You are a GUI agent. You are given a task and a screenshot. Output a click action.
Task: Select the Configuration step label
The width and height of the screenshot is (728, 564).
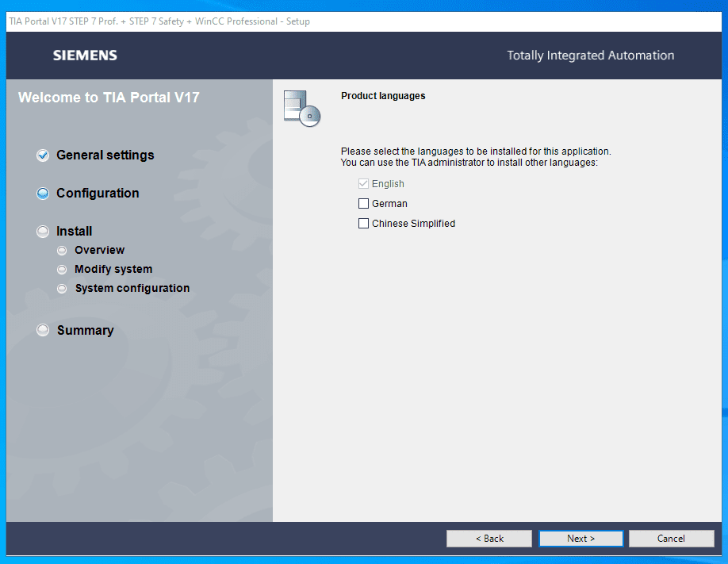98,194
